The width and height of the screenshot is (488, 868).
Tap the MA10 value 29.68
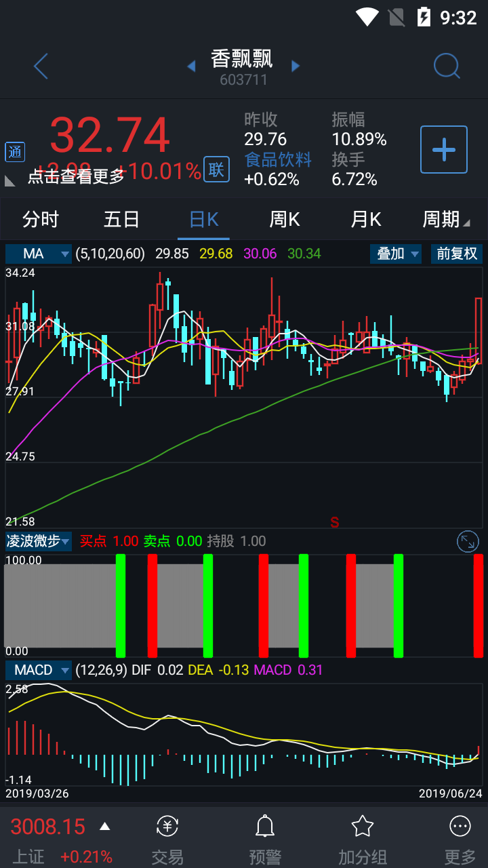point(216,254)
